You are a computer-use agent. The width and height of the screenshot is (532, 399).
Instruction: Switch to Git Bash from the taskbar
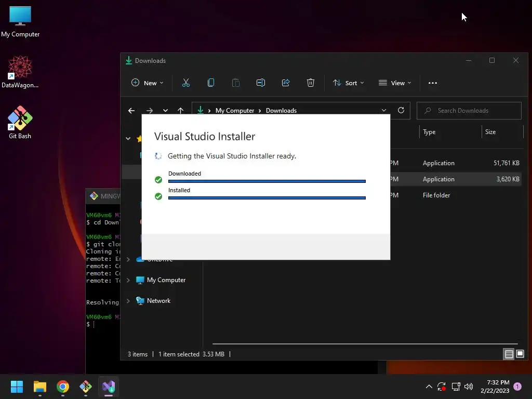(86, 387)
